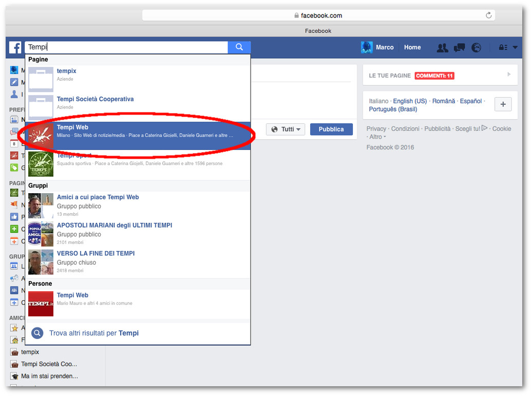The height and width of the screenshot is (396, 532).
Task: Open the Privacy footer link
Action: [376, 128]
